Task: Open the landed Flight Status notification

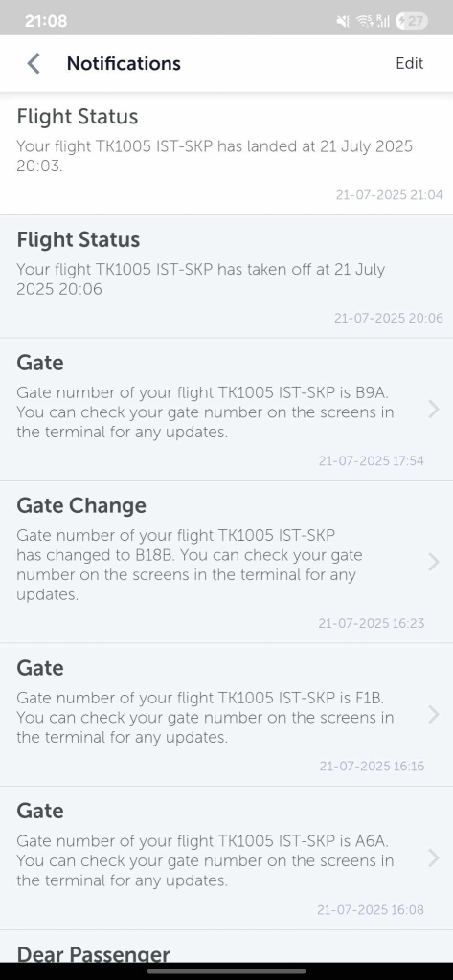Action: 226,154
